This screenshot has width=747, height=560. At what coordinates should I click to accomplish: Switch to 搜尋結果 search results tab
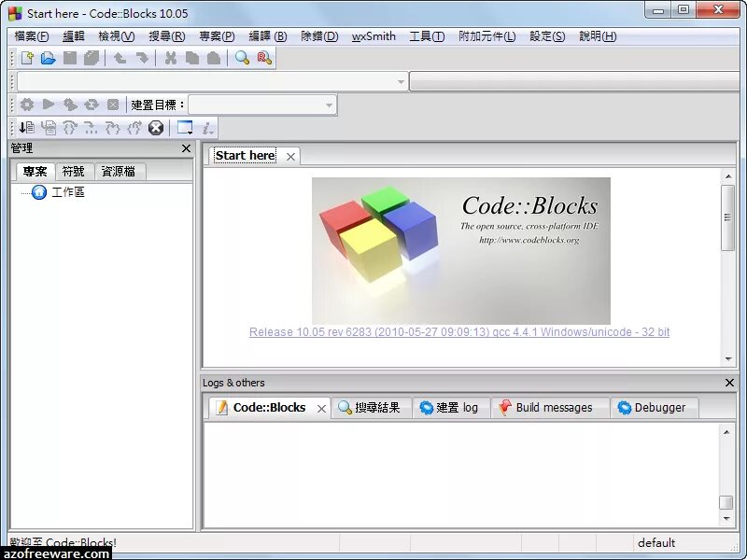point(371,408)
